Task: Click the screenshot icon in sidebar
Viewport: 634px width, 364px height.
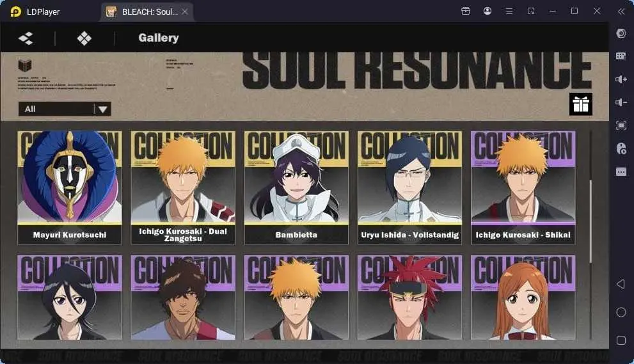Action: (621, 126)
